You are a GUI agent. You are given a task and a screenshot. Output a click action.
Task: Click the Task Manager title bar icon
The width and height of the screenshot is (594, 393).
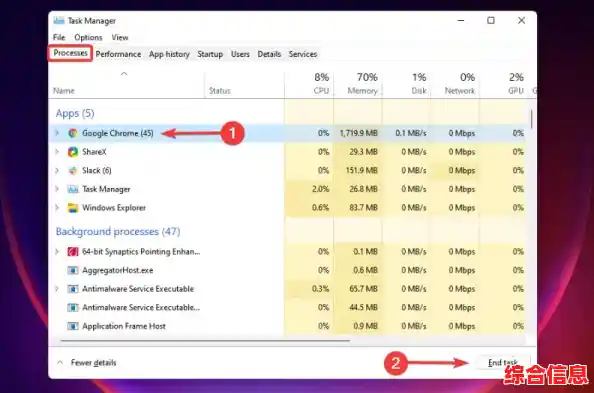coord(59,20)
